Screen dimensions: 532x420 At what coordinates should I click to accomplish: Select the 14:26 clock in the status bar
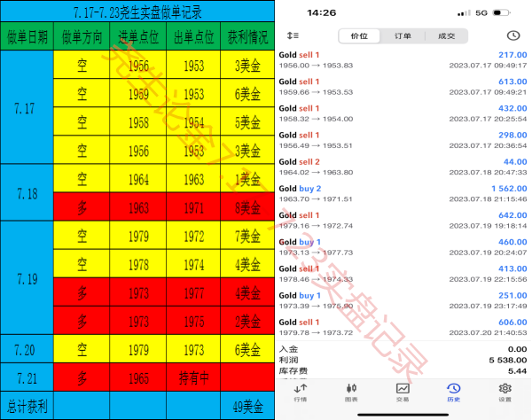(x=321, y=13)
